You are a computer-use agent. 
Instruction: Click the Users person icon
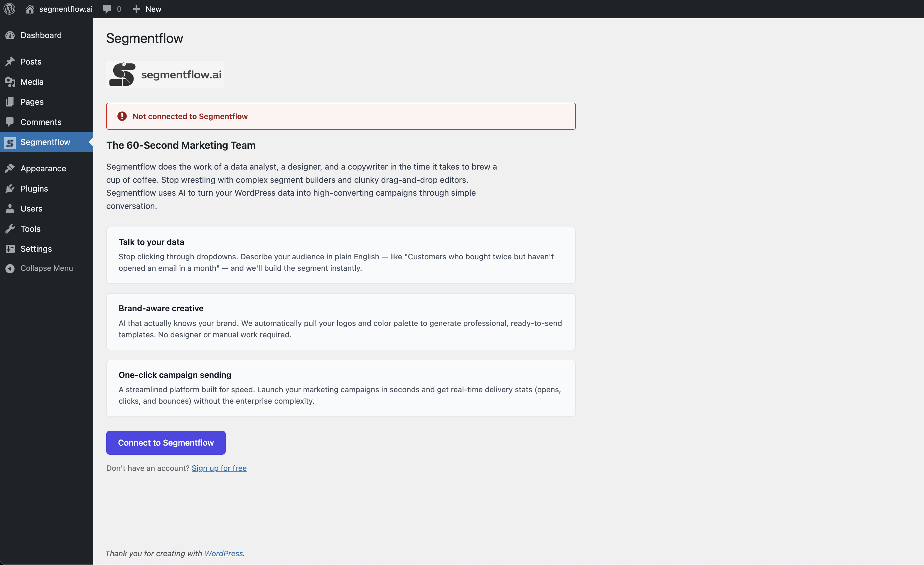[10, 209]
